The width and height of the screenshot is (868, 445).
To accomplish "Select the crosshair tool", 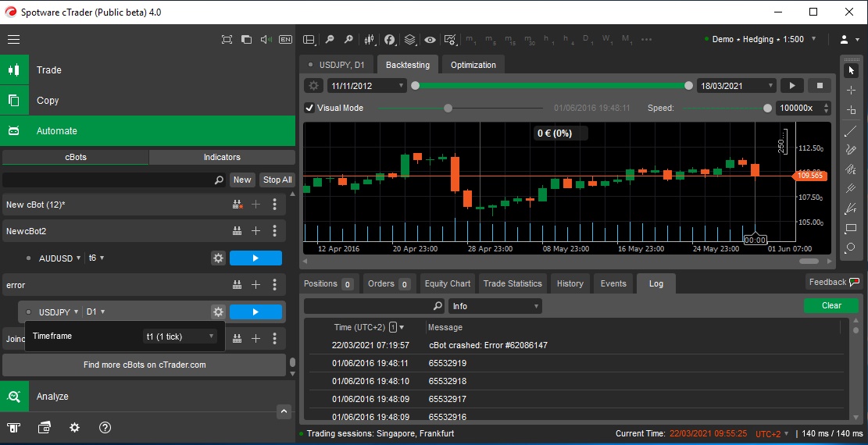I will tap(851, 90).
